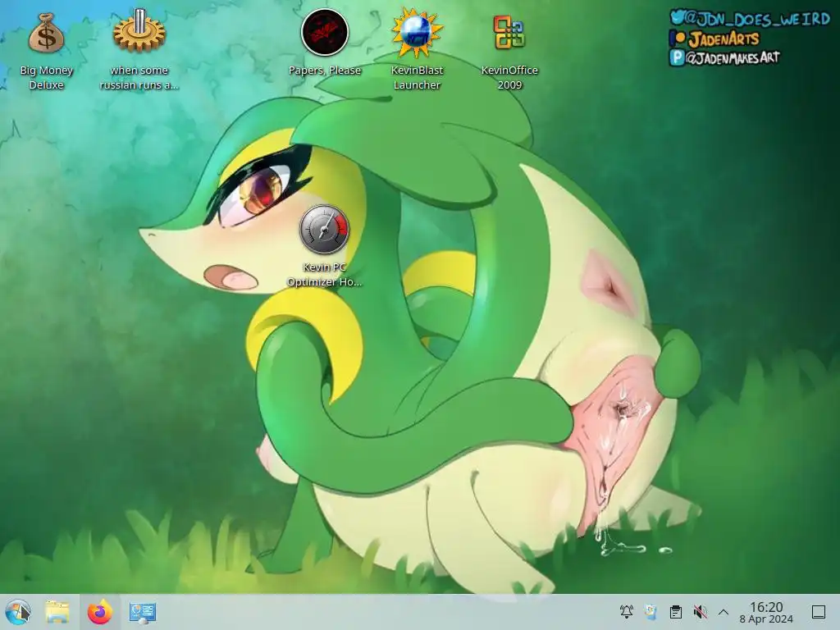
Task: Click the 'Papers, Please' label text
Action: [x=325, y=71]
